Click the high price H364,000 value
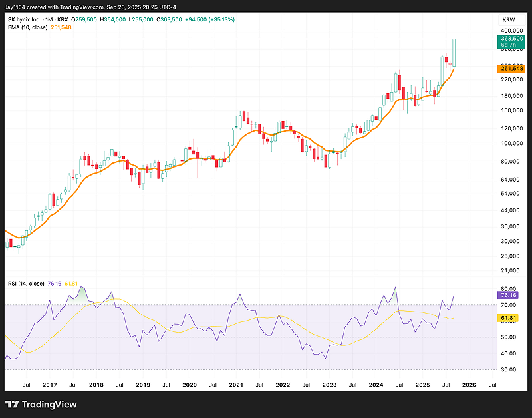This screenshot has height=418, width=532. tap(113, 19)
